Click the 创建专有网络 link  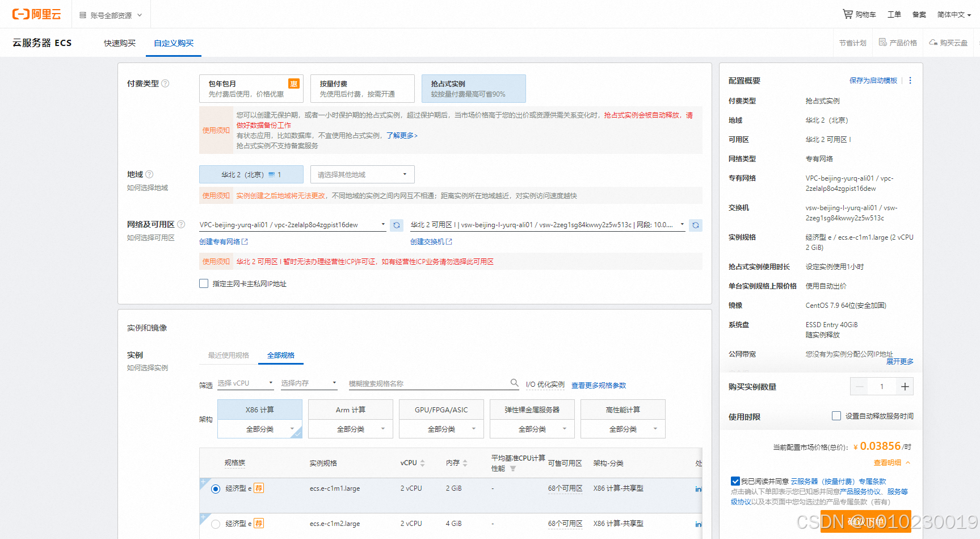224,242
